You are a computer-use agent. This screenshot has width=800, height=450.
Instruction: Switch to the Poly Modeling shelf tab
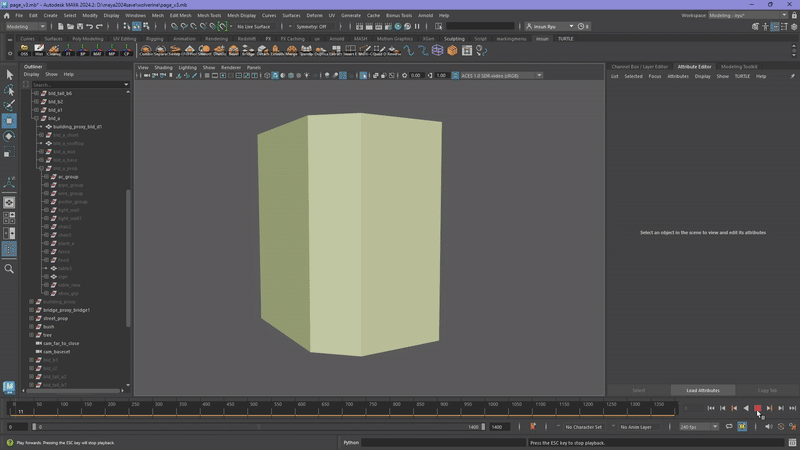click(x=88, y=39)
